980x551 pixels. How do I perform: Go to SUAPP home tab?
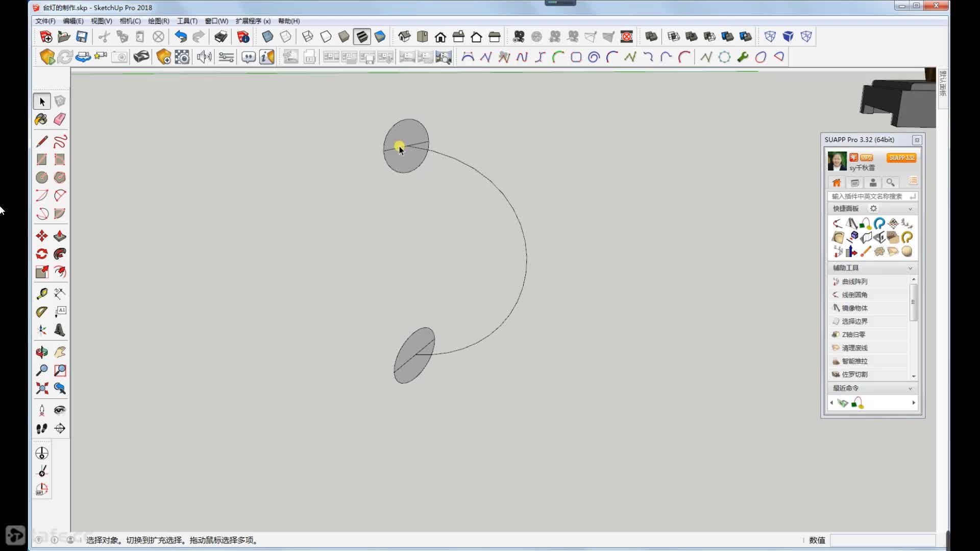coord(837,183)
